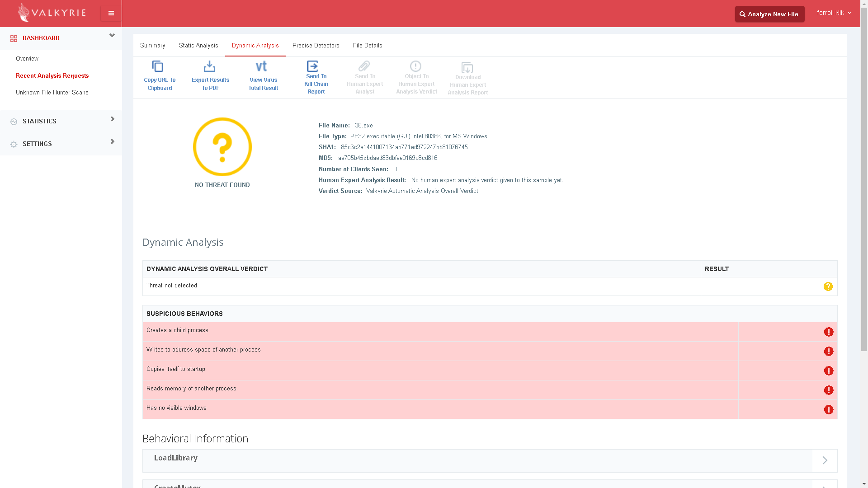
Task: Collapse the Dashboard sidebar section
Action: coord(112,36)
